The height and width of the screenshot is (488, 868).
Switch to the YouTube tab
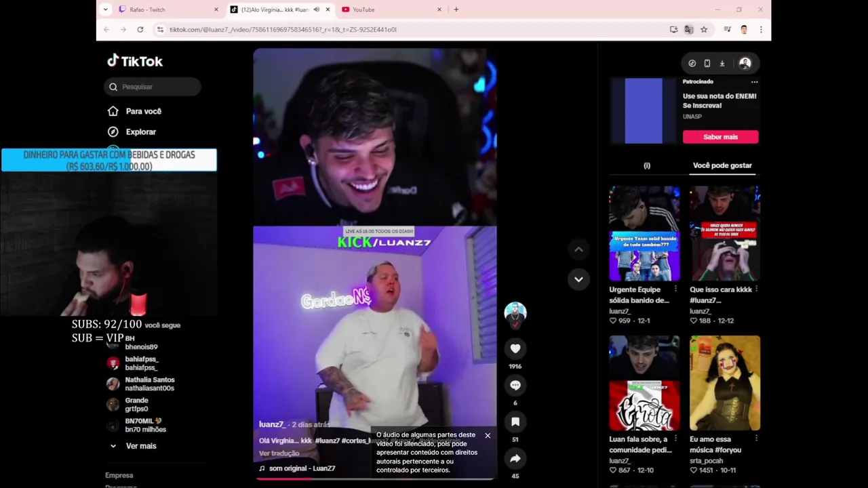click(391, 9)
